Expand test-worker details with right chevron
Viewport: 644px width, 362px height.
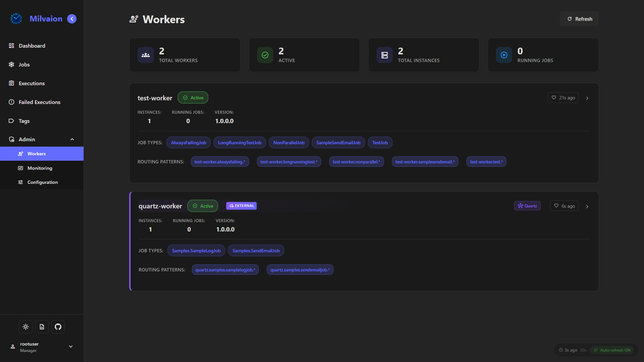pos(587,98)
